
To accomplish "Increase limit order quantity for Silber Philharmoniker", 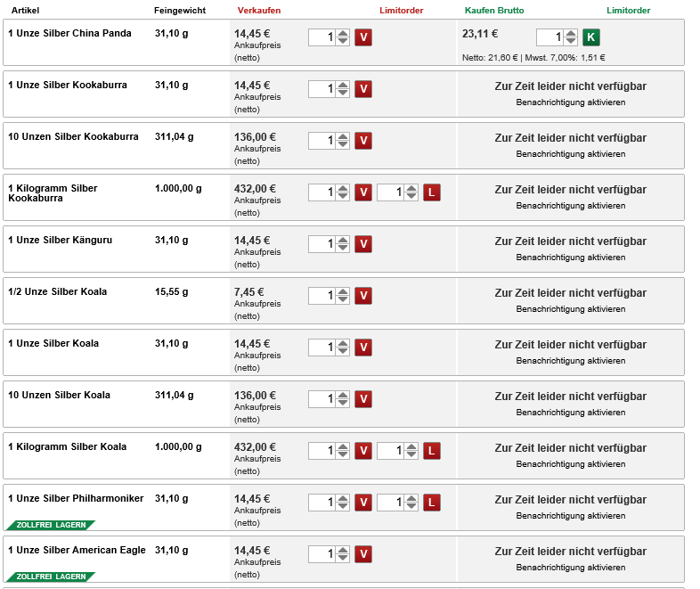I will (x=411, y=498).
